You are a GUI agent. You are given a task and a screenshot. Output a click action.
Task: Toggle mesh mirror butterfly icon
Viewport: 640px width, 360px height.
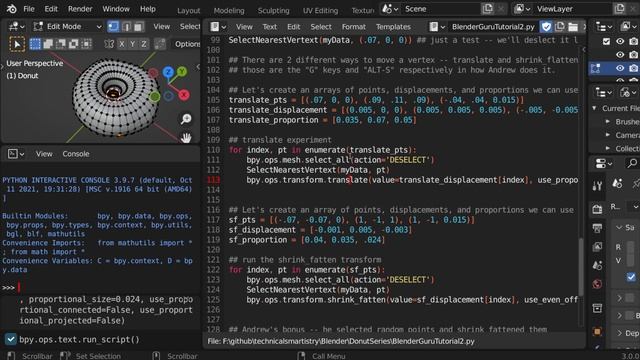tap(109, 44)
